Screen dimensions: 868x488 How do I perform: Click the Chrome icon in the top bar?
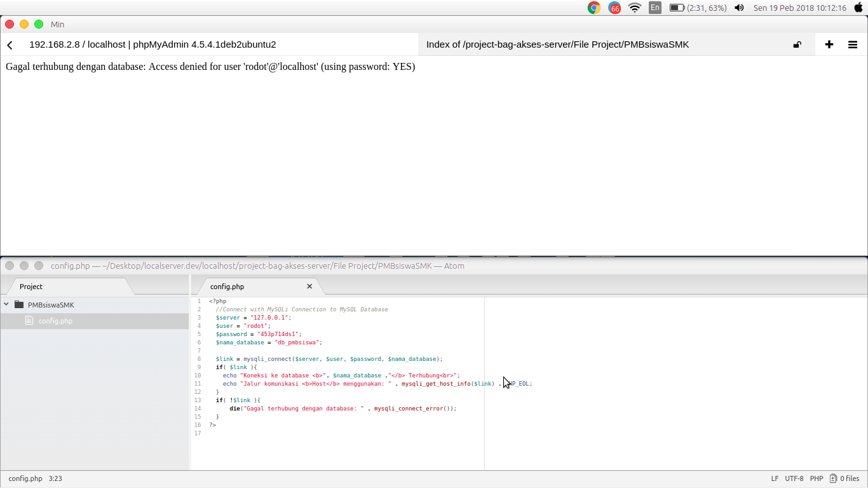point(594,8)
